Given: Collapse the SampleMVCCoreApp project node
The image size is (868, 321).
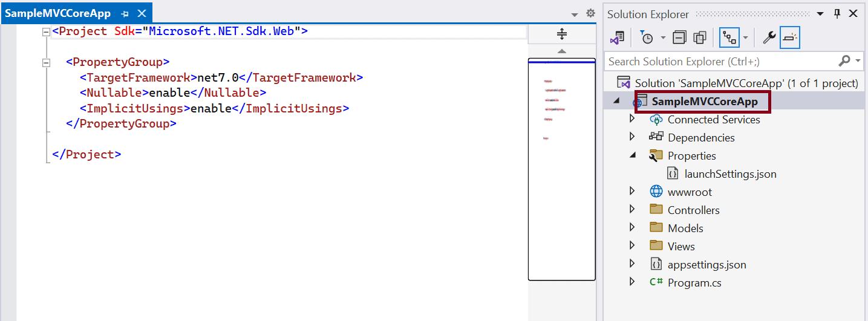Looking at the screenshot, I should [616, 101].
